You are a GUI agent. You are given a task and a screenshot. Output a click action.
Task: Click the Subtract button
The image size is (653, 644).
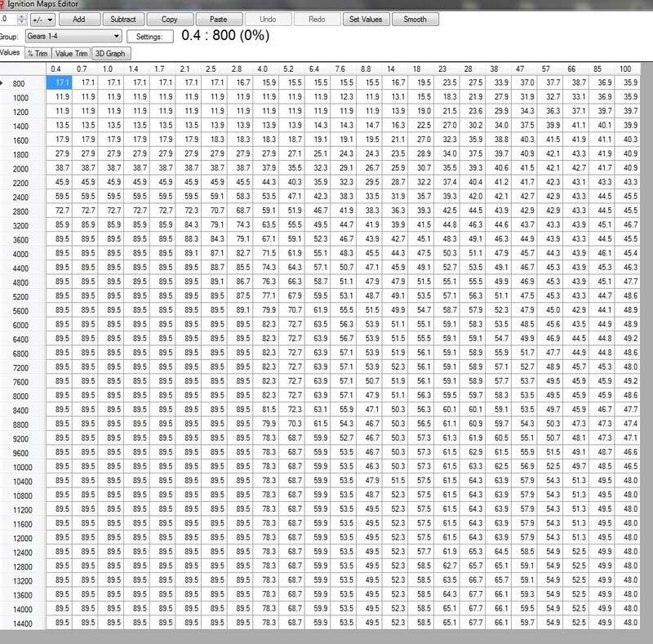pyautogui.click(x=123, y=20)
